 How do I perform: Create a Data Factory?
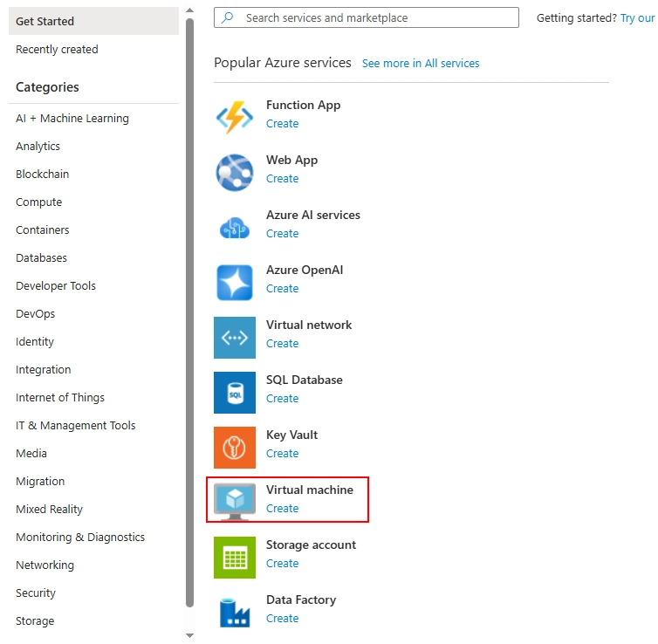(x=283, y=618)
